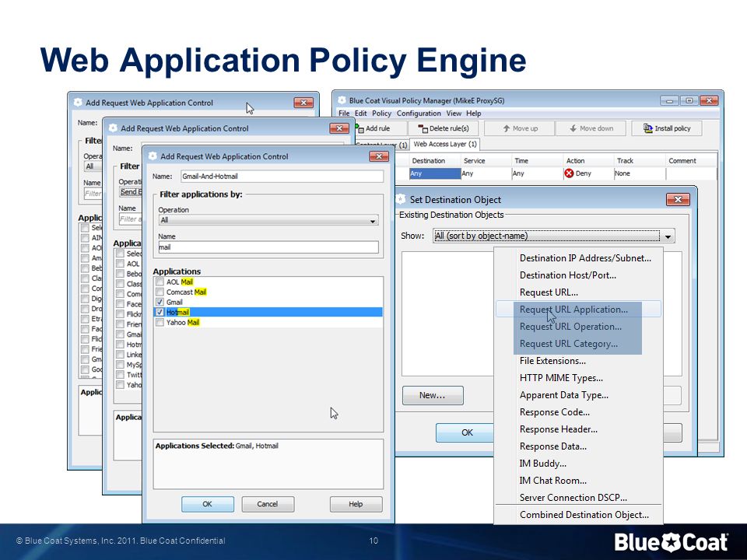This screenshot has width=747, height=560.
Task: Click the Send operation dropdown in middle dialog
Action: click(131, 192)
